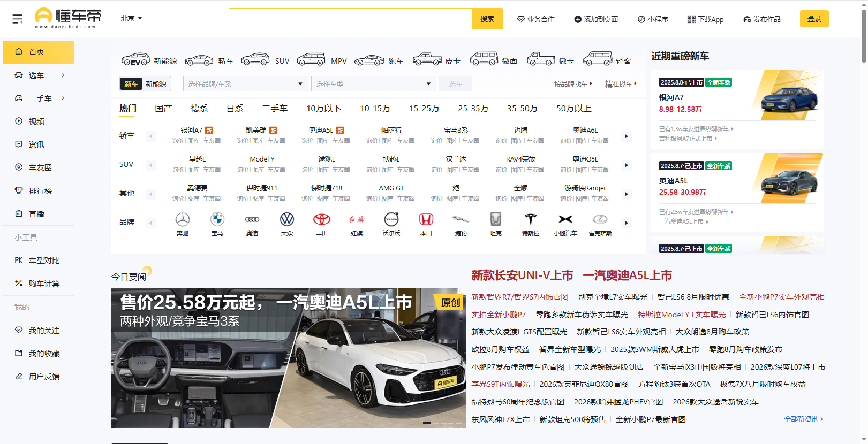Toggle the 新能源 filter beside 新车
Image resolution: width=868 pixels, height=444 pixels.
pos(156,84)
